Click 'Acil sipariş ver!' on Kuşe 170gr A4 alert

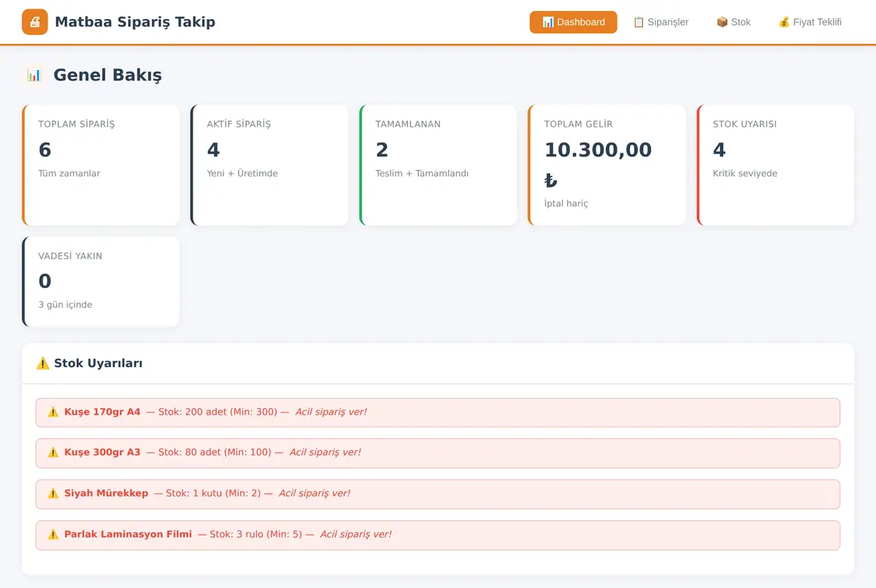point(331,412)
